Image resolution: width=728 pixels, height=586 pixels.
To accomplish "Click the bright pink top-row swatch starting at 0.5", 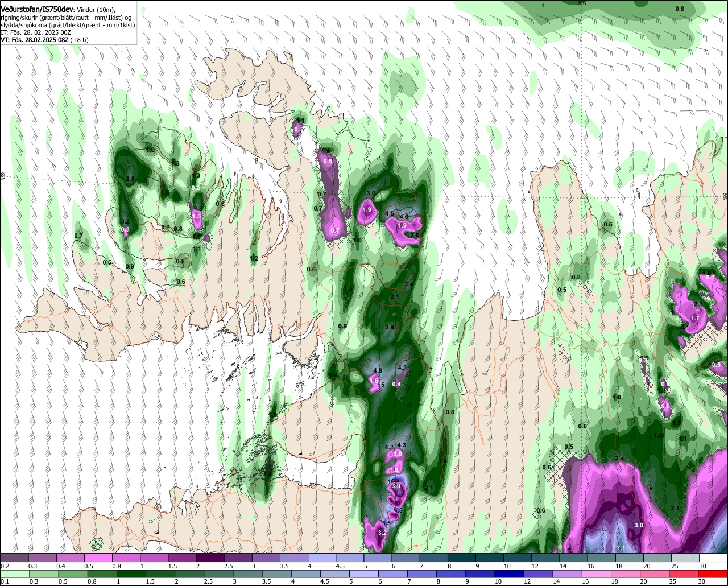I will (x=98, y=558).
